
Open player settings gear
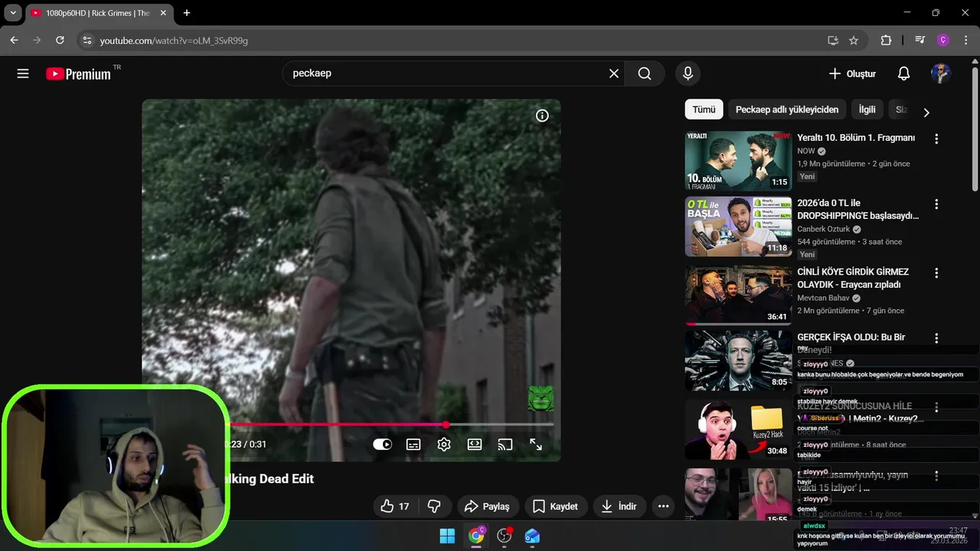pos(444,444)
